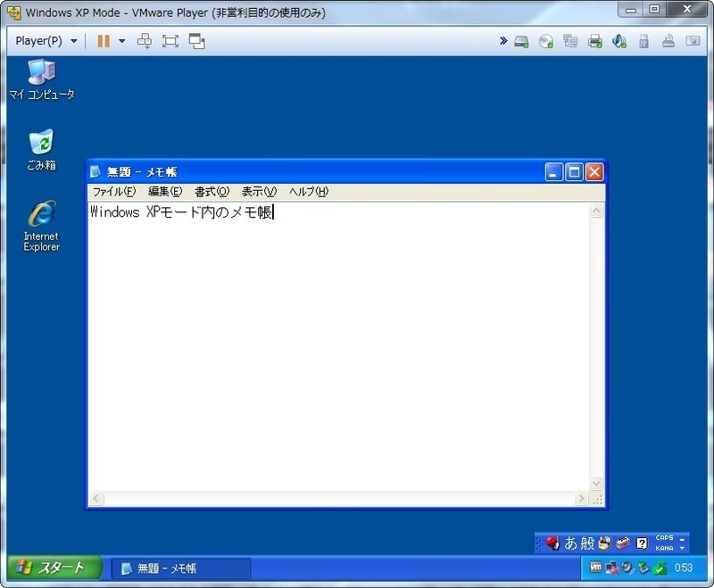Click the taskbar clock 0:53
714x588 pixels.
684,567
